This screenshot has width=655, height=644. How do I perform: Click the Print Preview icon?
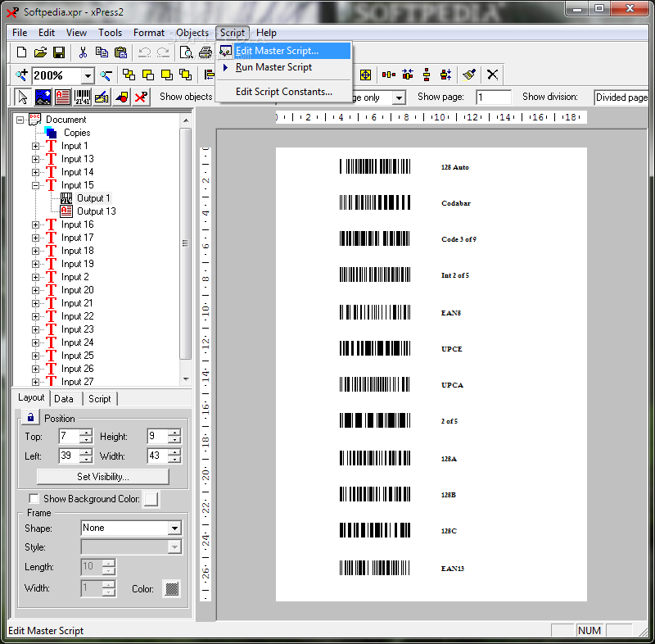point(186,52)
